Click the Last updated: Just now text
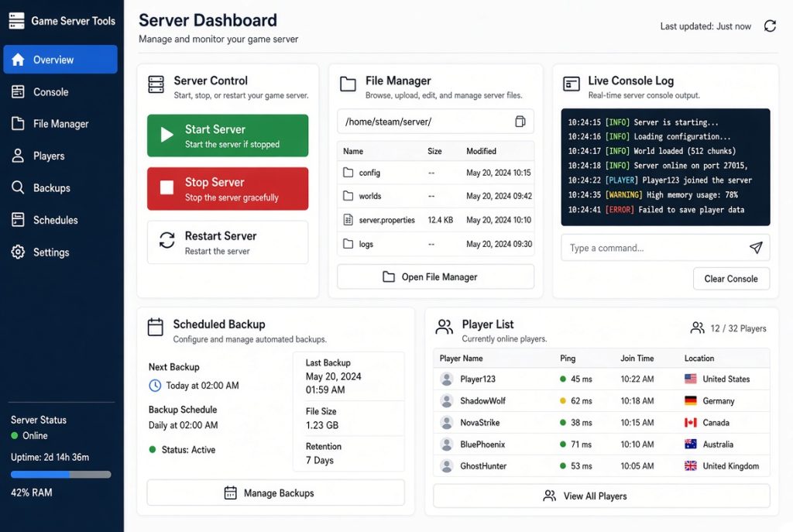This screenshot has height=532, width=793. pyautogui.click(x=705, y=26)
